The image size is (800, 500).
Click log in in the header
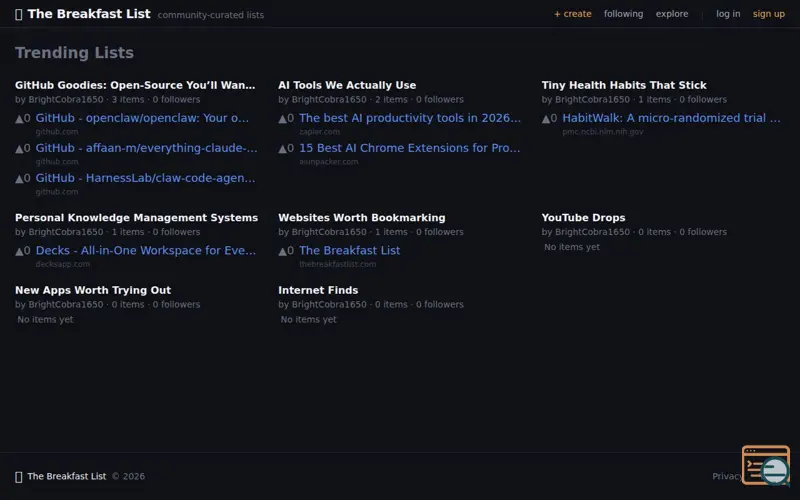coord(728,14)
